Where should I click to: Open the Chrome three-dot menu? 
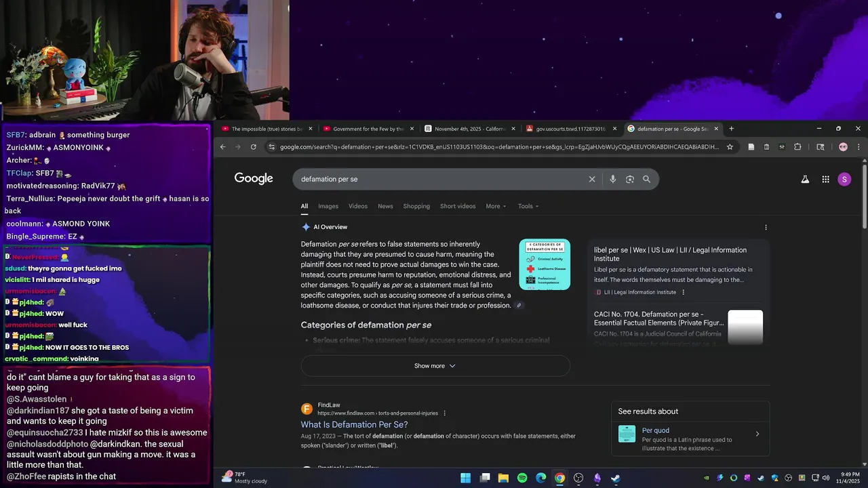click(859, 146)
